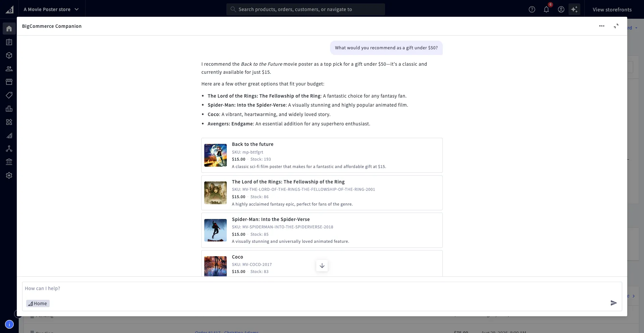Open the Customers icon in sidebar
Screen dimensions: 644x333
tap(9, 69)
